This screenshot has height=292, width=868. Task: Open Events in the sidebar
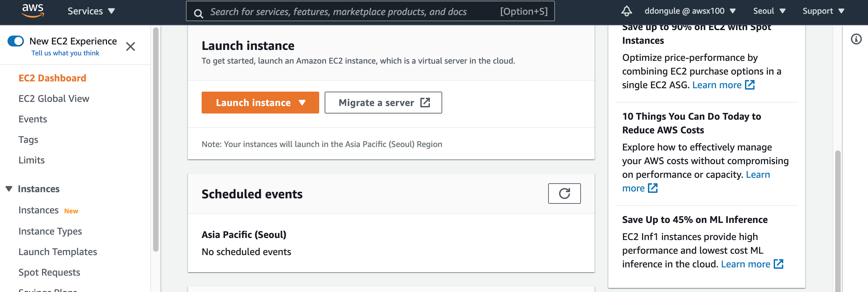(33, 119)
